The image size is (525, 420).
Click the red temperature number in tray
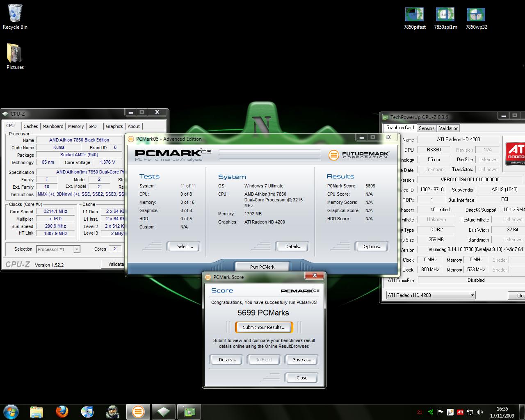(420, 412)
